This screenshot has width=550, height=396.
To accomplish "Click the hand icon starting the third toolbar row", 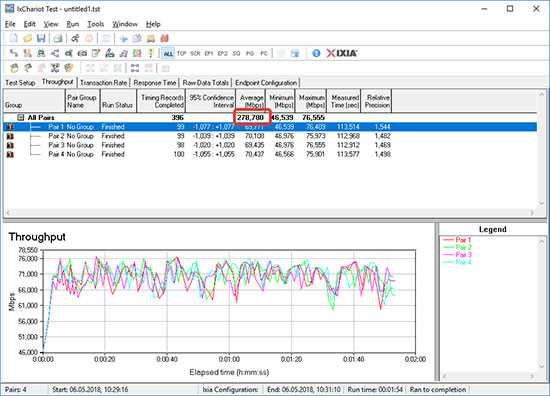I will (x=14, y=68).
